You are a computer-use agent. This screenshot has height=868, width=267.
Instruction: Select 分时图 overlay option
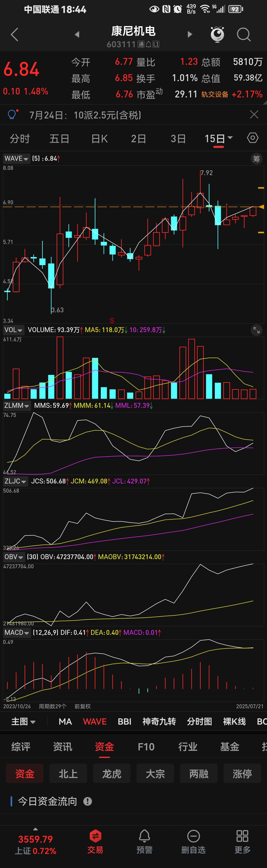199,721
